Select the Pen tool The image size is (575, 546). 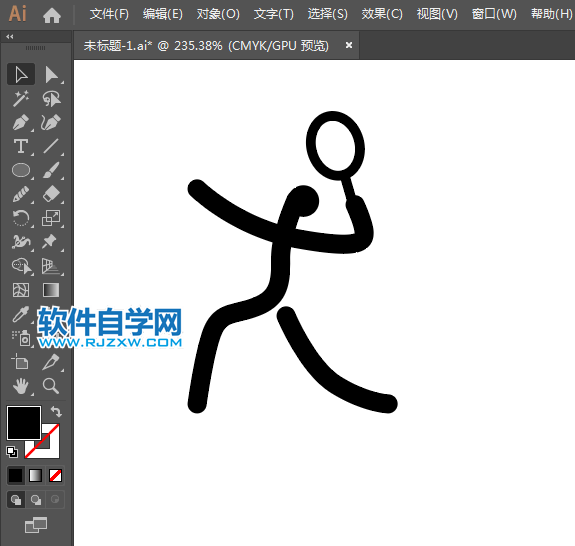point(21,122)
